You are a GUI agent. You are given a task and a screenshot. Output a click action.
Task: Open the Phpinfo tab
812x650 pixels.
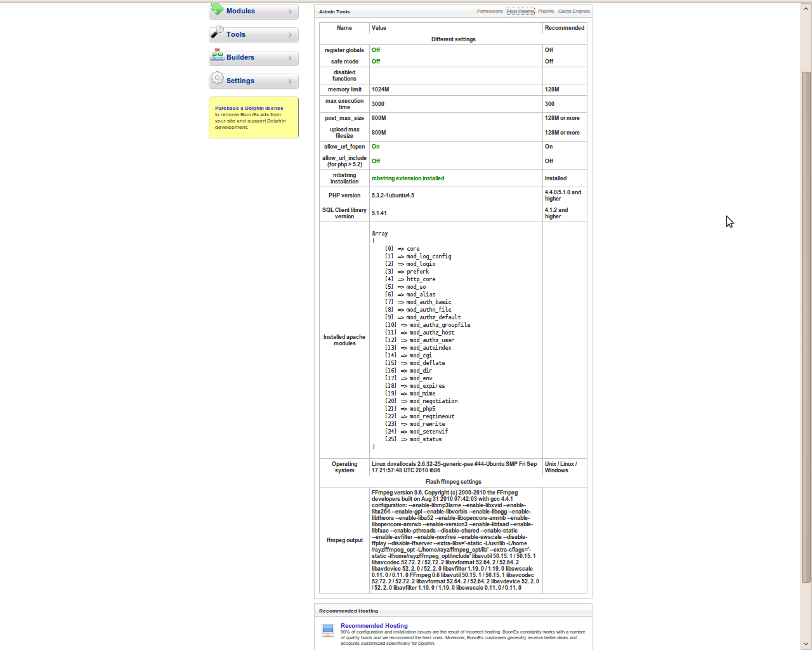coord(546,11)
